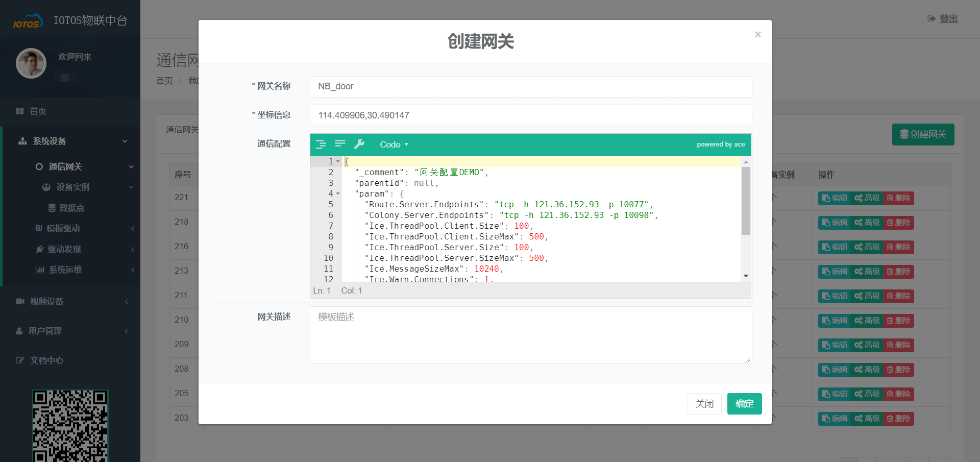
Task: Select the wrench settings icon in code editor
Action: 360,144
